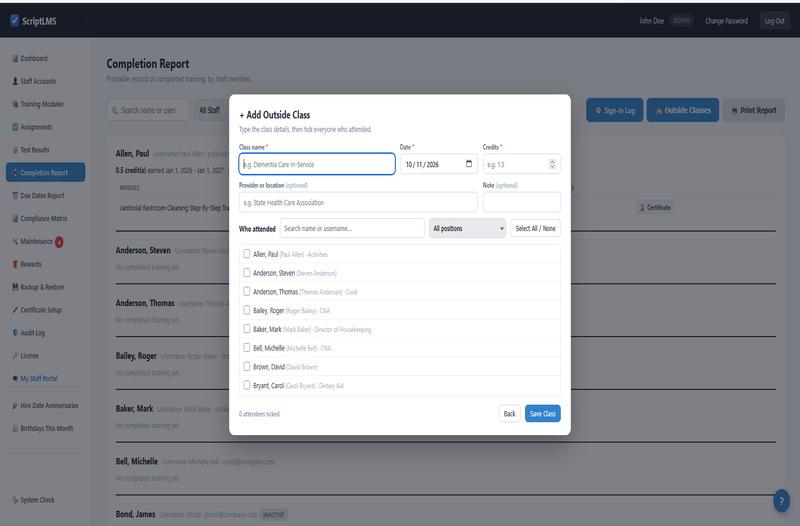The width and height of the screenshot is (800, 526).
Task: Open Dashboard from sidebar icon
Action: point(15,59)
